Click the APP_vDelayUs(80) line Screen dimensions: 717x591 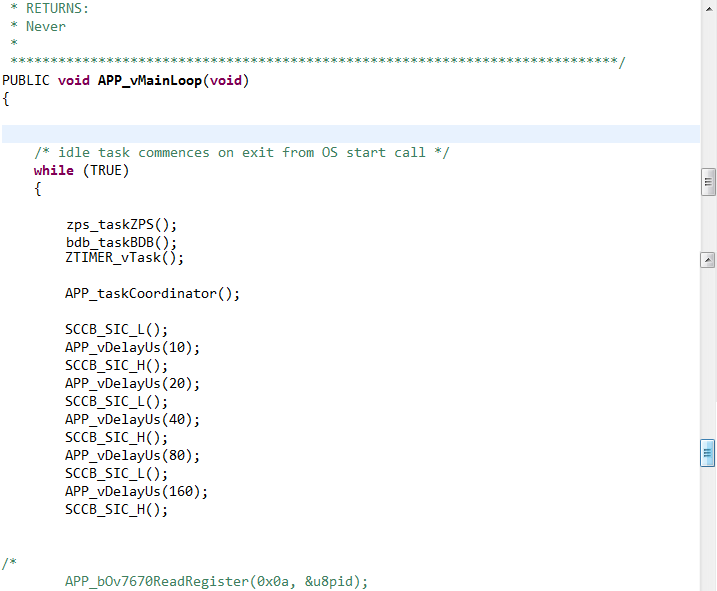tap(132, 455)
